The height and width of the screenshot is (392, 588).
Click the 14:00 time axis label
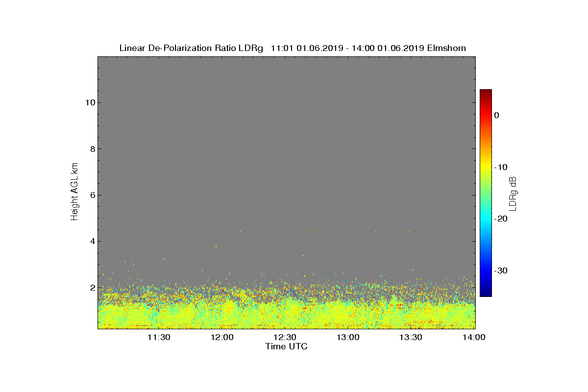point(474,337)
